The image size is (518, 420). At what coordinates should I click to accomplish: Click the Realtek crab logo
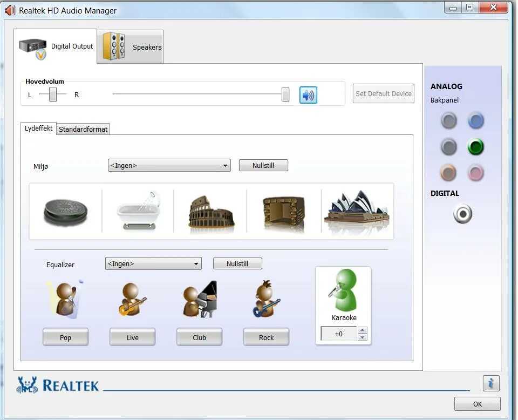[x=27, y=385]
